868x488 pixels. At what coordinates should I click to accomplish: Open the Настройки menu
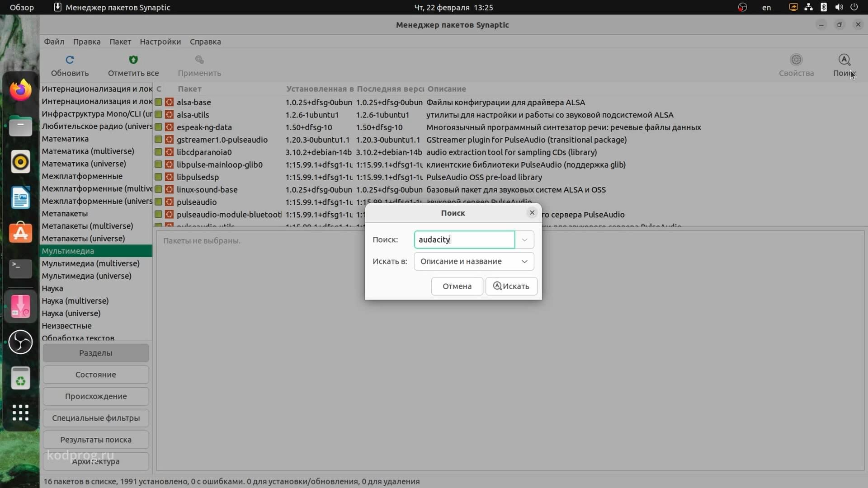pyautogui.click(x=160, y=42)
